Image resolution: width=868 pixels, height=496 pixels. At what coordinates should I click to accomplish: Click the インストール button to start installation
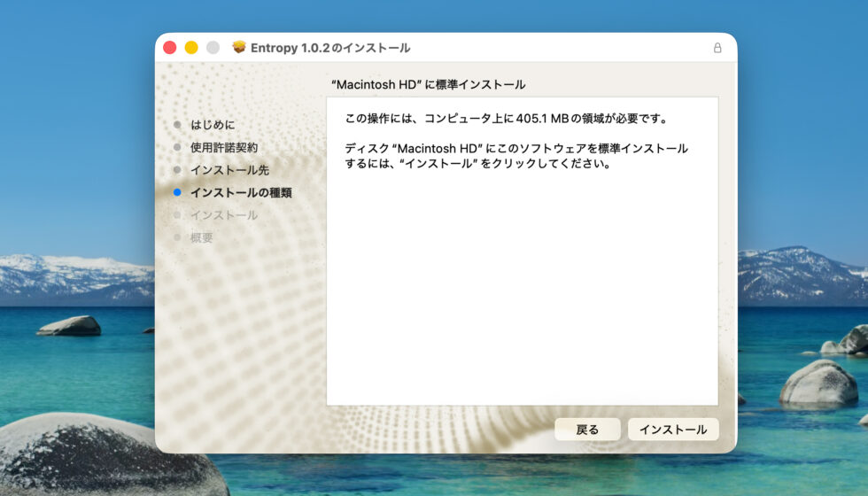[673, 429]
